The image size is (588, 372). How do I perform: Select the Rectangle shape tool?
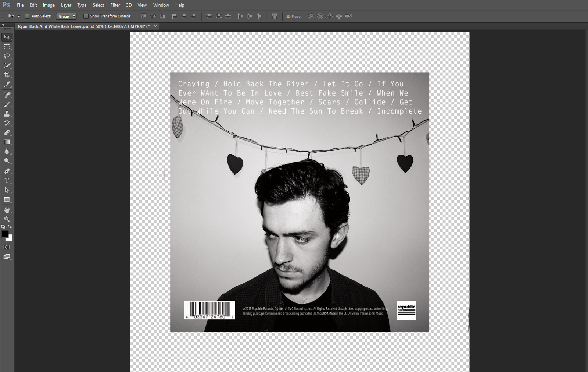coord(7,199)
